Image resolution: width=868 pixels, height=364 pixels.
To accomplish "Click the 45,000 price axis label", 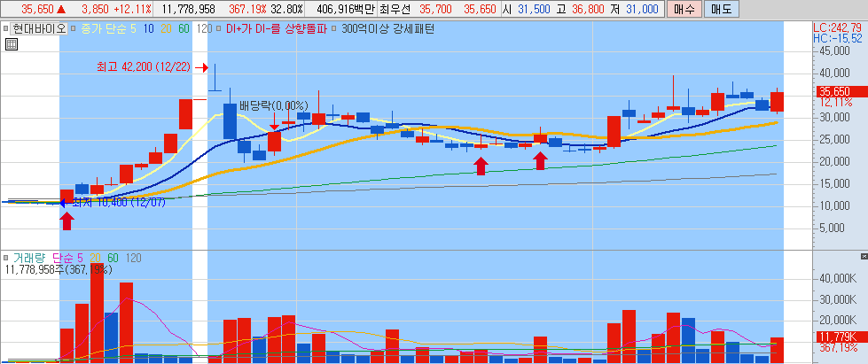I will click(x=833, y=50).
